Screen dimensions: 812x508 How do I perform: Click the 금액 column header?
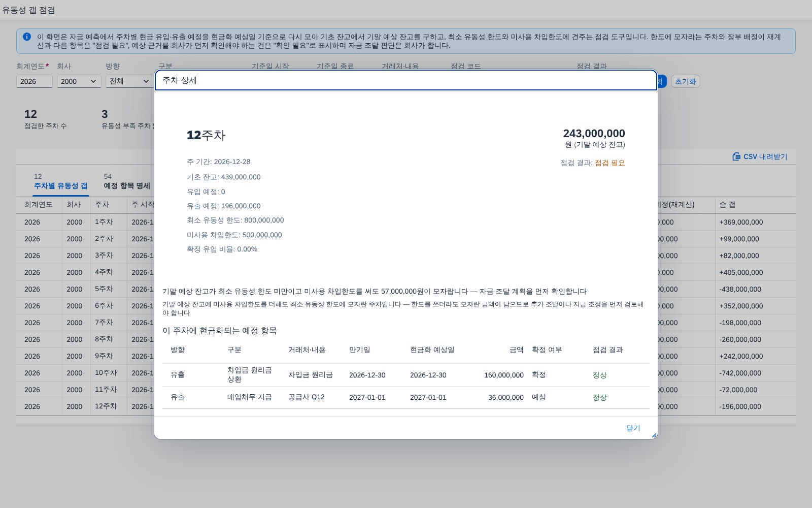(x=517, y=350)
